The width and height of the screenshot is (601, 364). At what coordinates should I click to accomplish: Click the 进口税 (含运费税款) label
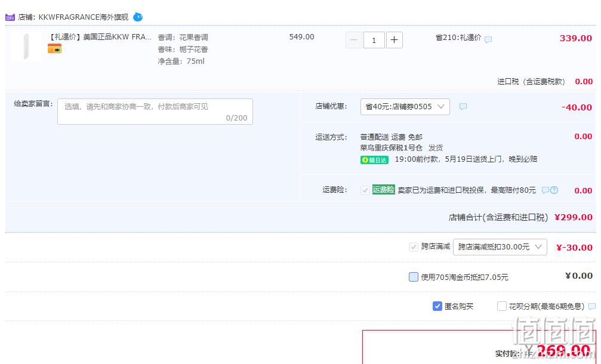531,81
